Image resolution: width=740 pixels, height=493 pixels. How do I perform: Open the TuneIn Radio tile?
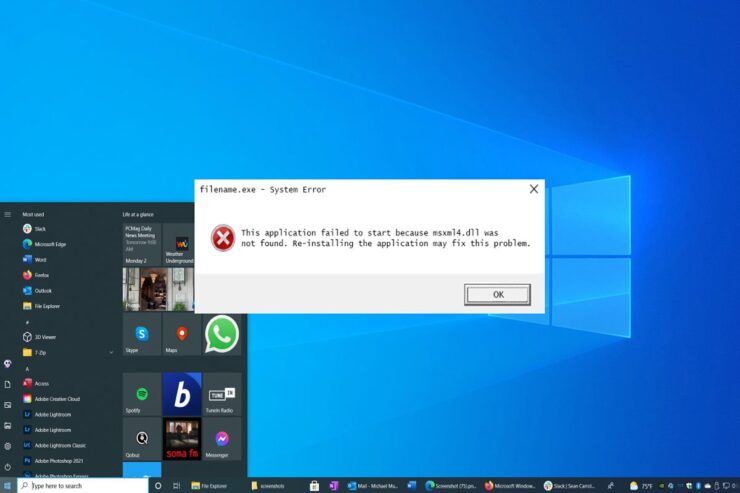point(222,394)
